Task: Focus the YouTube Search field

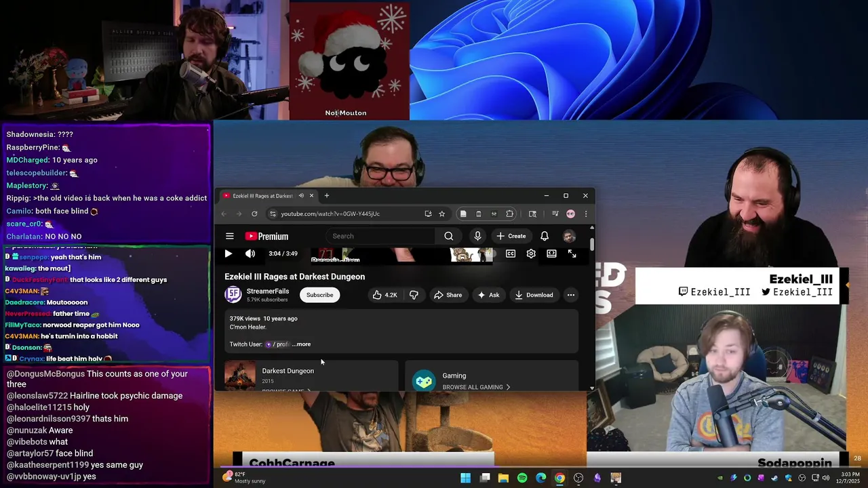Action: click(x=382, y=236)
